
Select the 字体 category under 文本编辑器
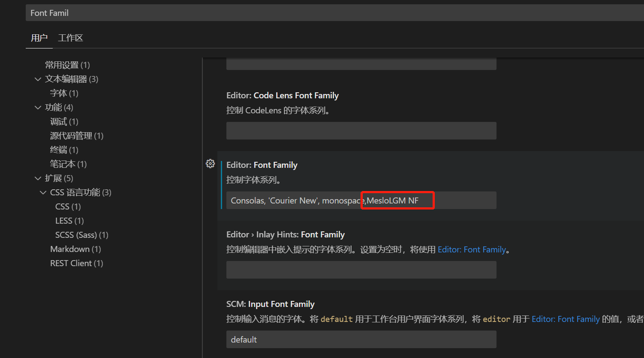click(x=63, y=93)
